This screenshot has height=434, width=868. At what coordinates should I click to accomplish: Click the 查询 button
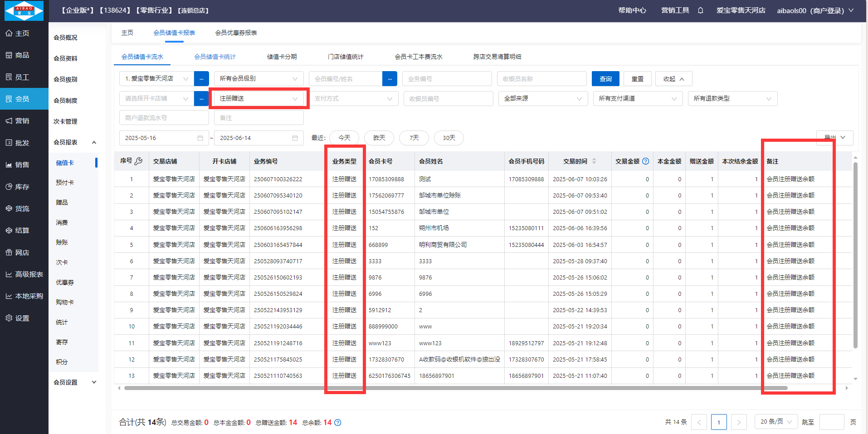pyautogui.click(x=605, y=79)
